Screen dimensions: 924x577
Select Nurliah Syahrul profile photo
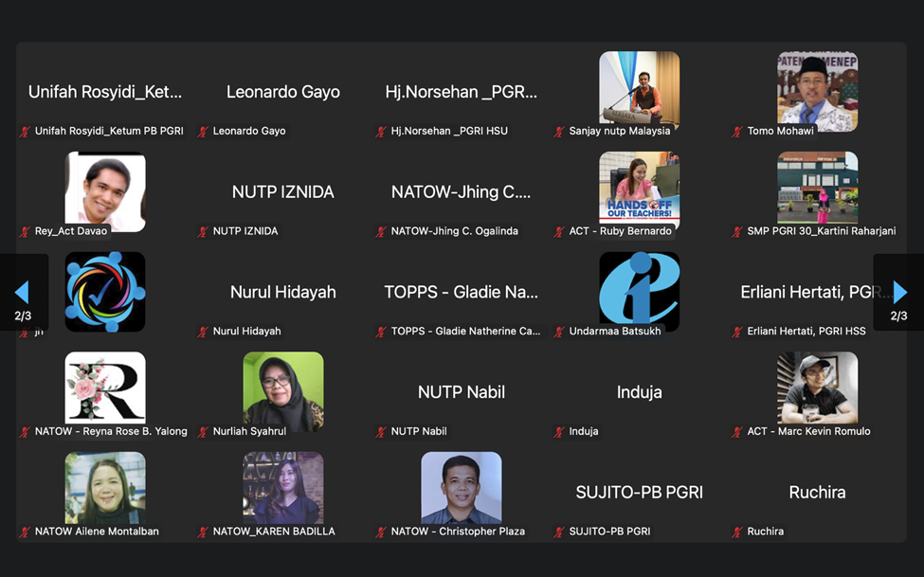pyautogui.click(x=282, y=391)
